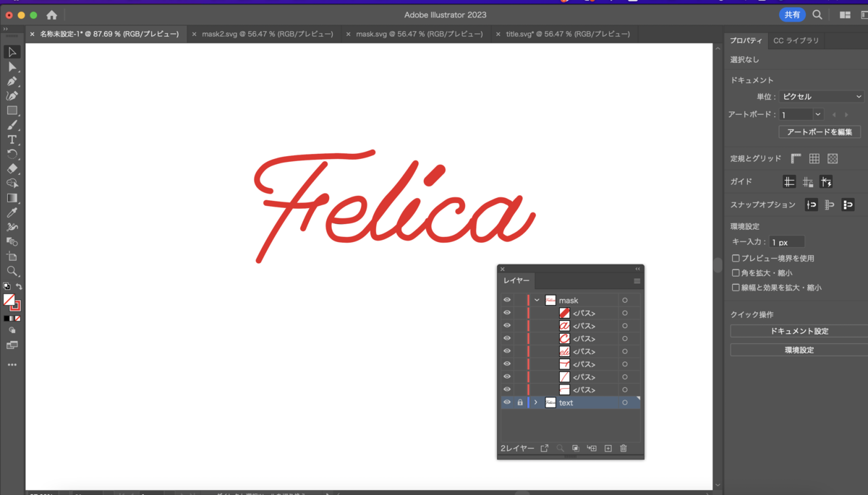This screenshot has height=495, width=868.
Task: Delete selection with Layers trash icon
Action: (x=624, y=449)
